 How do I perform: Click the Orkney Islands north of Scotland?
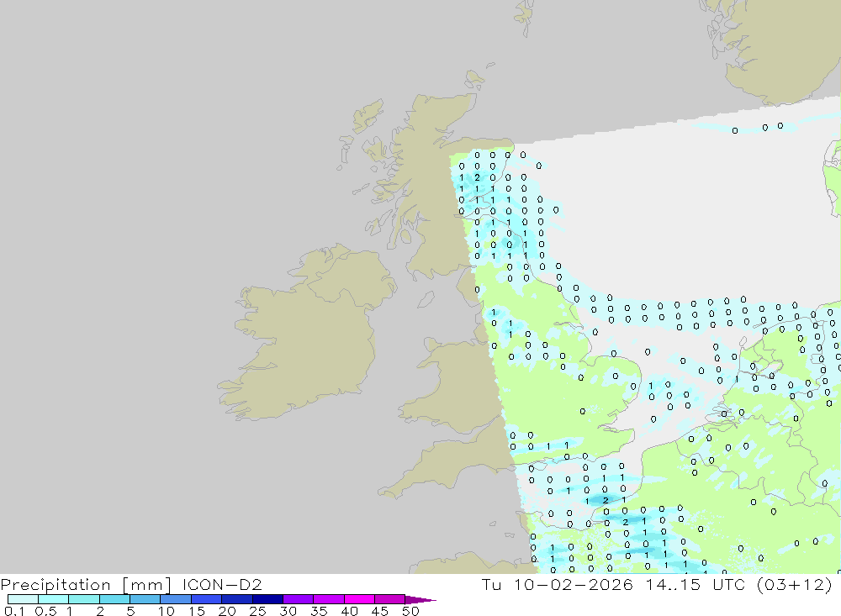click(x=473, y=82)
